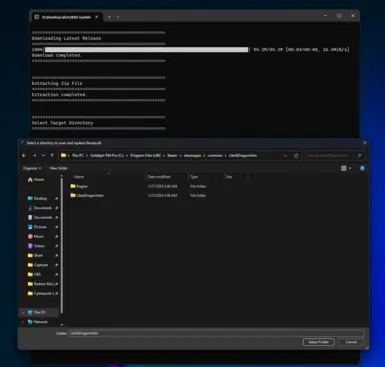Click 'common' breadcrumb segment

pos(215,156)
